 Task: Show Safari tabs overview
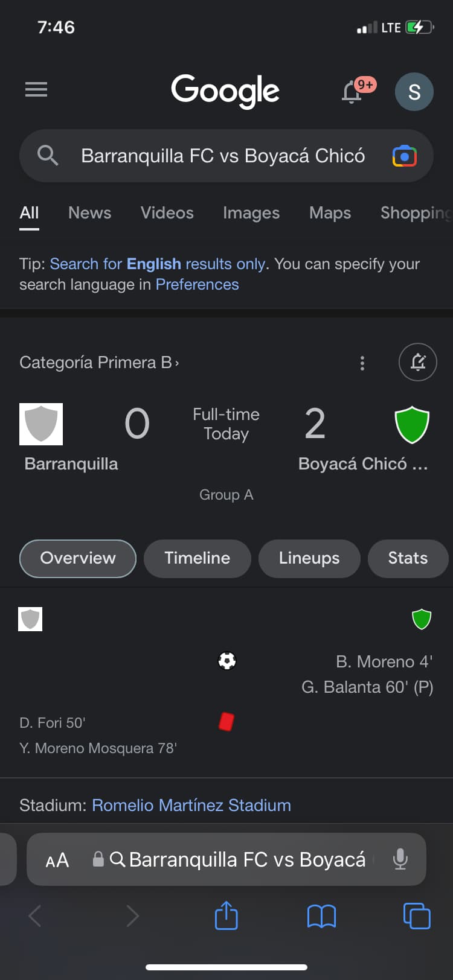click(x=416, y=916)
